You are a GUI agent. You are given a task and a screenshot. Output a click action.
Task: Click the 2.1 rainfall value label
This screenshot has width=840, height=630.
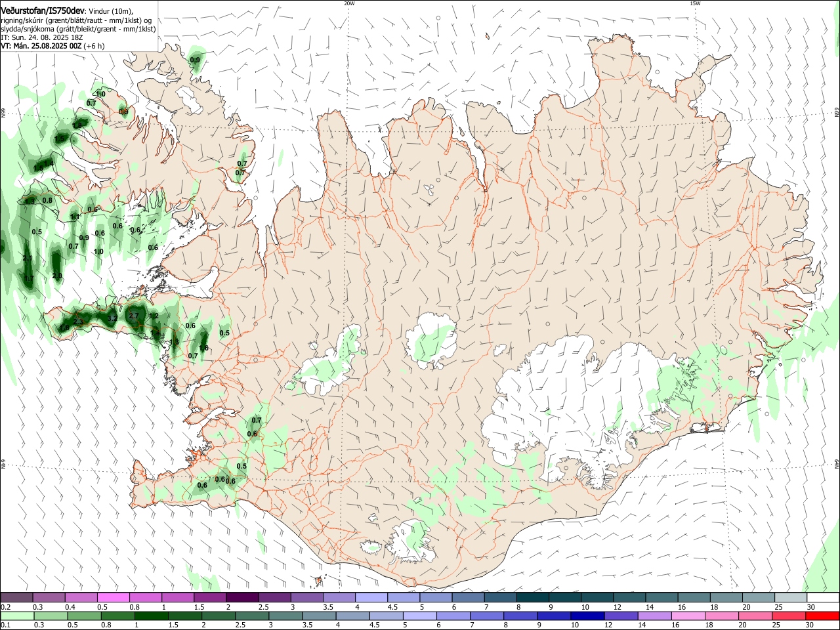click(x=28, y=259)
